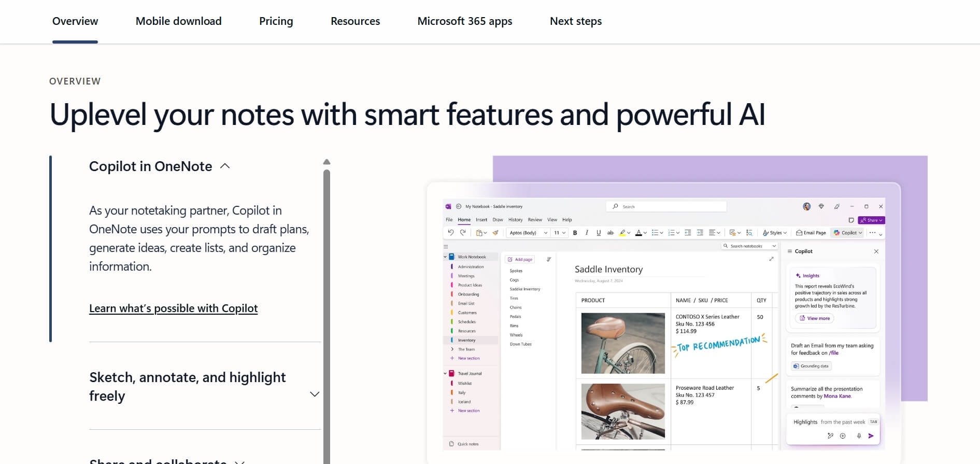Screen dimensions: 980x464
Task: Click the OneNote title bar Search box
Action: click(666, 206)
